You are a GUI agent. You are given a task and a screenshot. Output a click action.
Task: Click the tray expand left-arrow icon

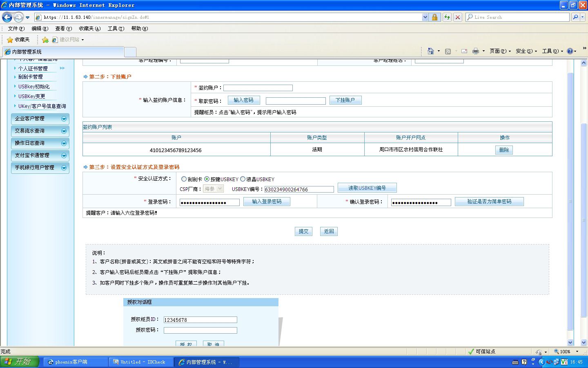(x=542, y=362)
